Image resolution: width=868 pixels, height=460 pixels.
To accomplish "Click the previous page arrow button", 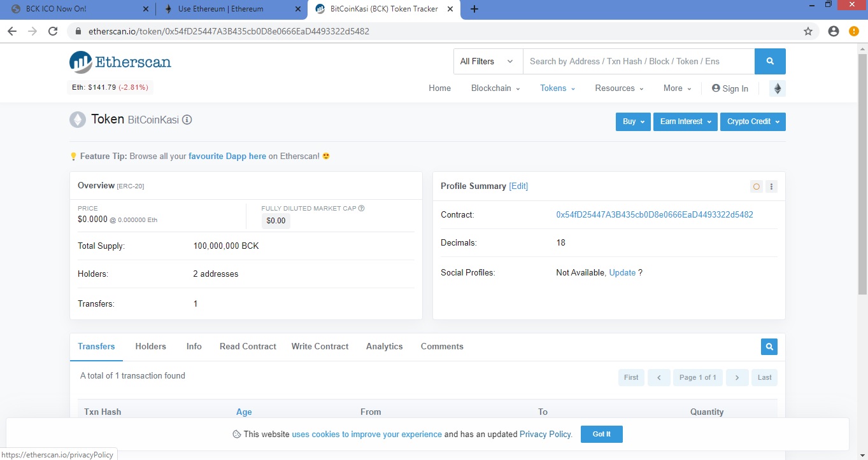I will click(659, 377).
